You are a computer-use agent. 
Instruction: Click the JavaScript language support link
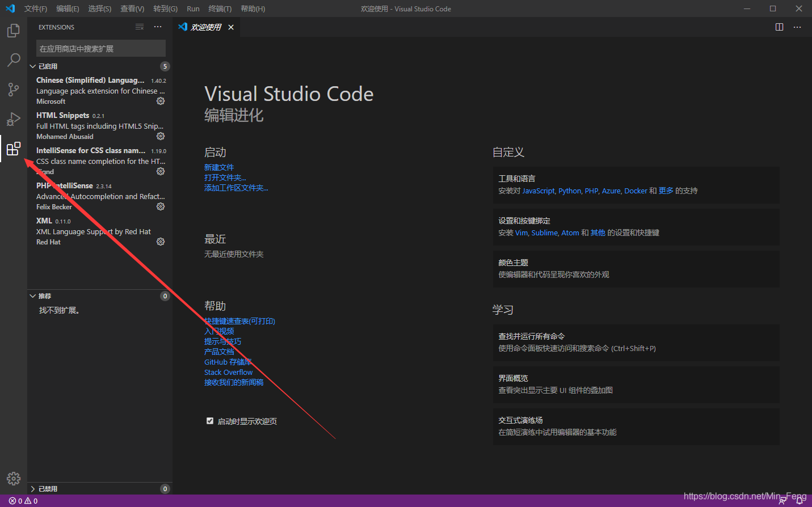[538, 191]
